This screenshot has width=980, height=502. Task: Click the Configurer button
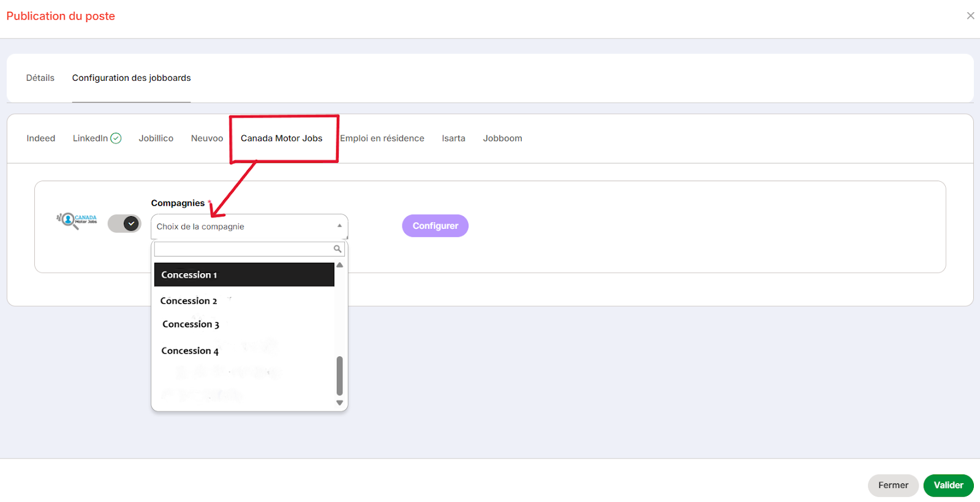click(435, 226)
